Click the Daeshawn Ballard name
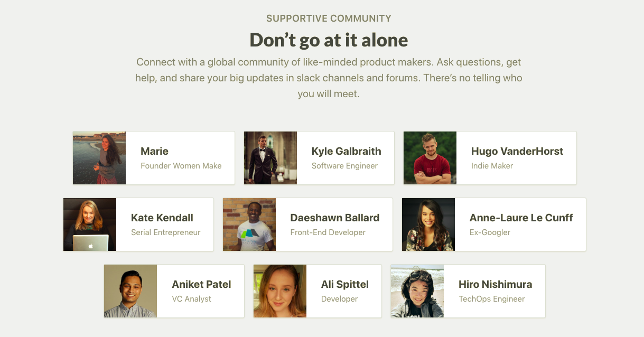644x337 pixels. click(334, 218)
